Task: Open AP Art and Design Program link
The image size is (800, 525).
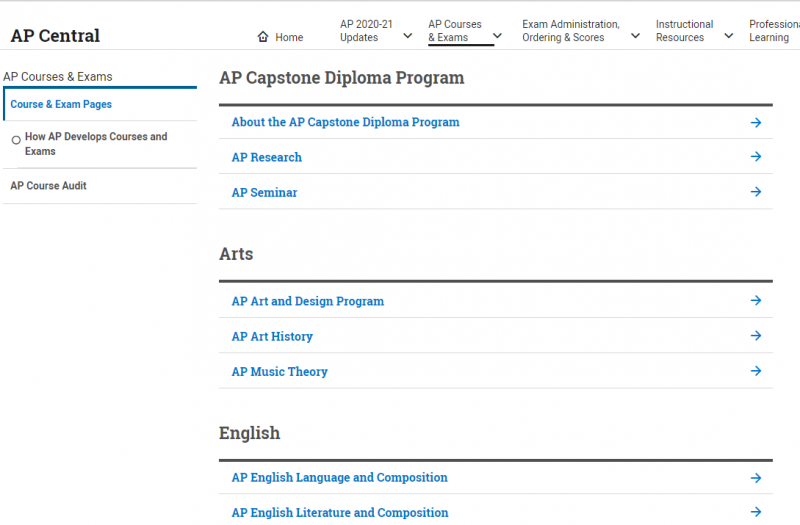Action: [308, 301]
